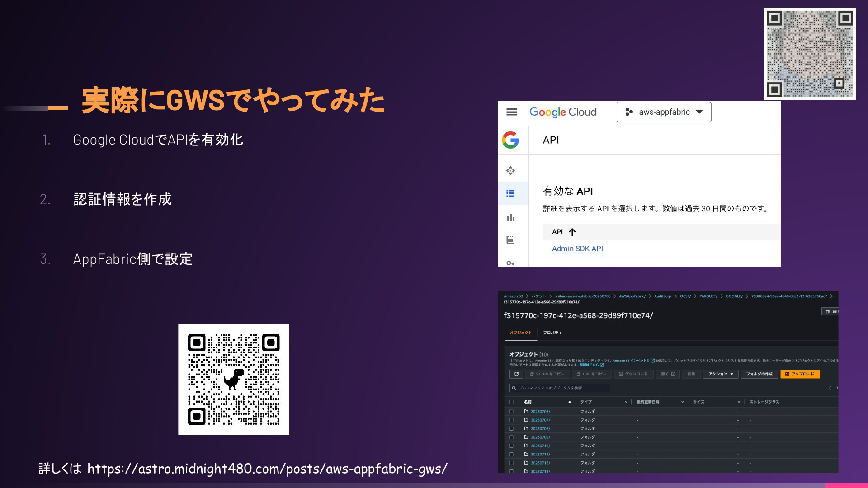Open the calendar-like sidebar icon below chart

pos(510,240)
